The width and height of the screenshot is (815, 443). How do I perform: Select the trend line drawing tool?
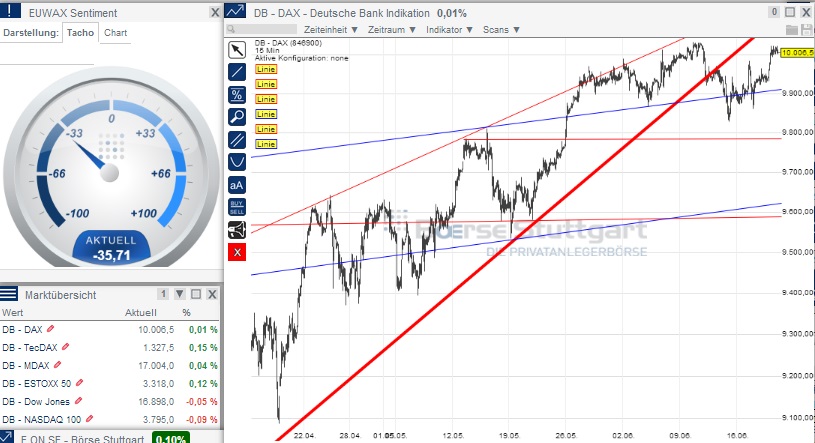tap(237, 72)
